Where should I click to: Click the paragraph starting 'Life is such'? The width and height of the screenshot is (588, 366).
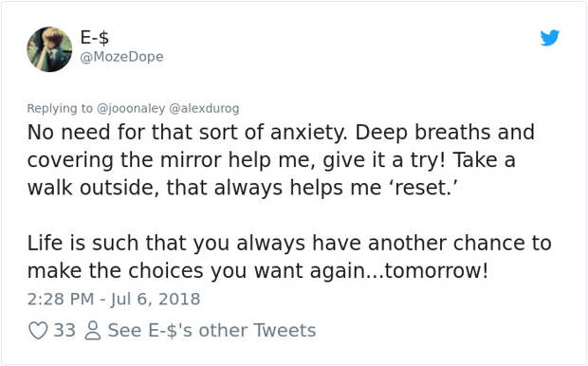tap(289, 257)
